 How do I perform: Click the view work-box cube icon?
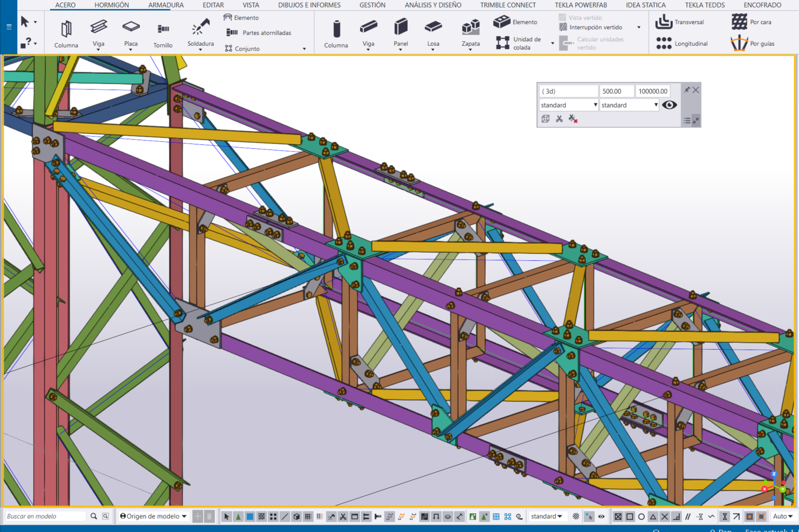point(546,119)
